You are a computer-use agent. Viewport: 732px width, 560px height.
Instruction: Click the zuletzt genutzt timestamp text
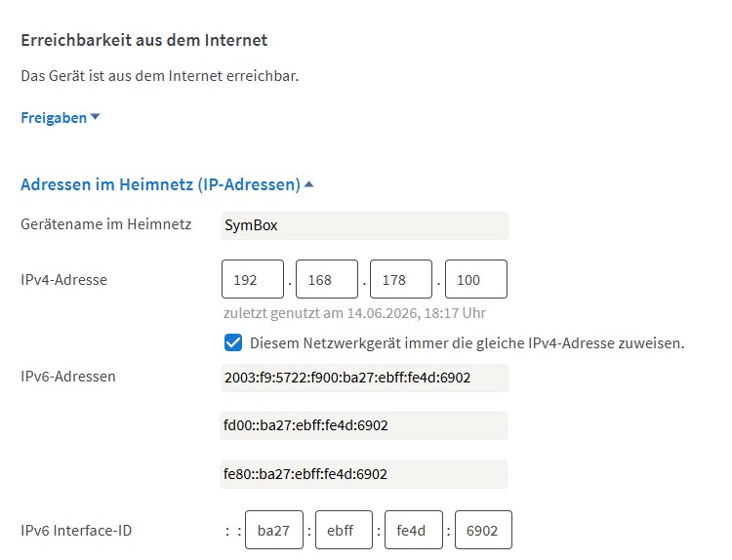point(355,312)
